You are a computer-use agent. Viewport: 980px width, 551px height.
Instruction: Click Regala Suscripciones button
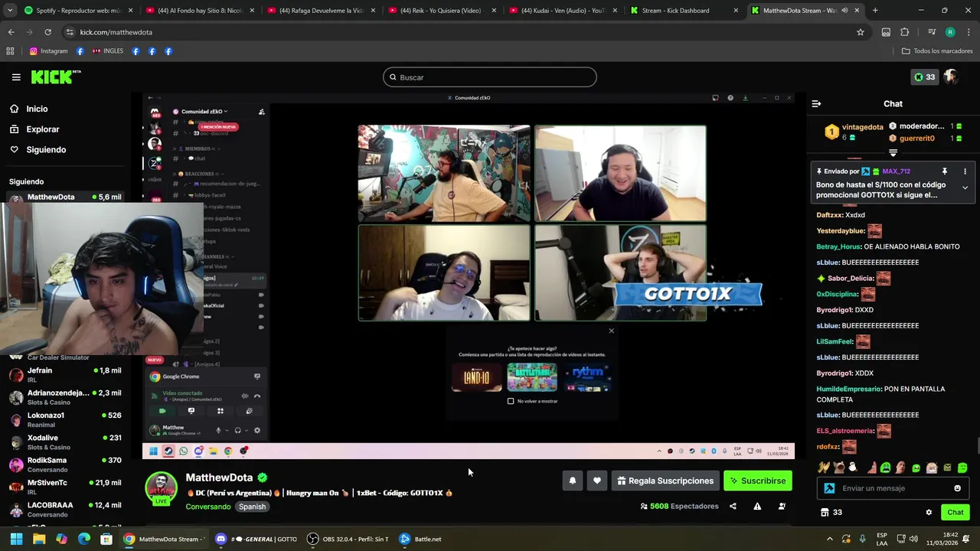pyautogui.click(x=665, y=481)
